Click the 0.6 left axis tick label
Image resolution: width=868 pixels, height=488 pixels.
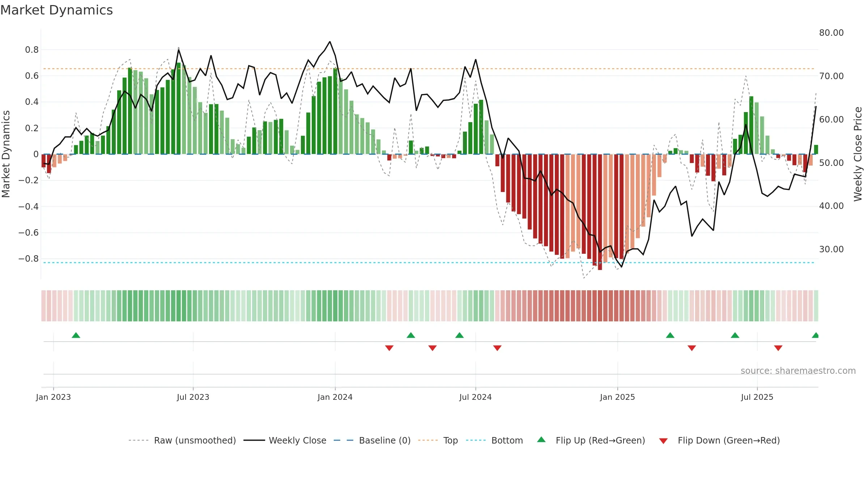point(32,76)
